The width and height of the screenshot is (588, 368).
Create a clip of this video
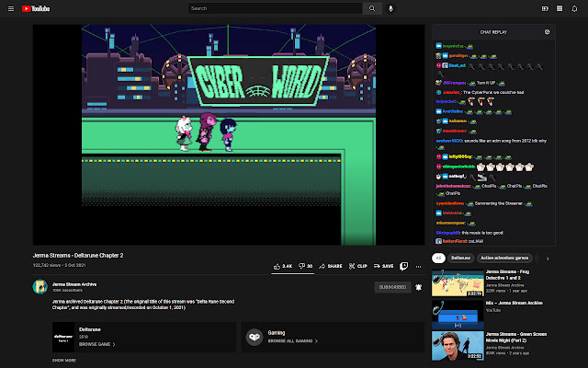point(357,266)
